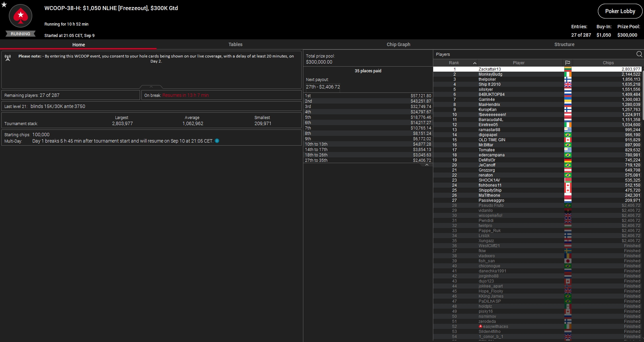Select player row MaxHendrix
This screenshot has width=644, height=342.
click(537, 105)
